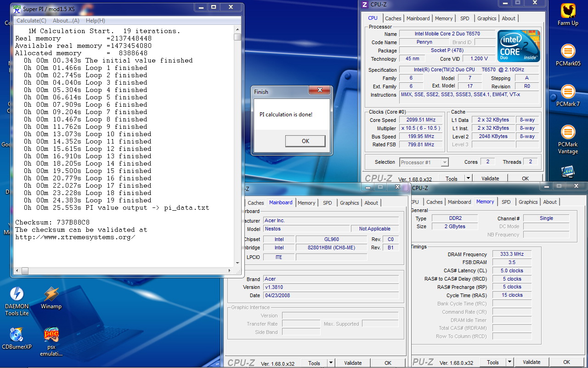Click OK in the Mainboard CPU-Z window
This screenshot has height=368, width=588.
(388, 363)
